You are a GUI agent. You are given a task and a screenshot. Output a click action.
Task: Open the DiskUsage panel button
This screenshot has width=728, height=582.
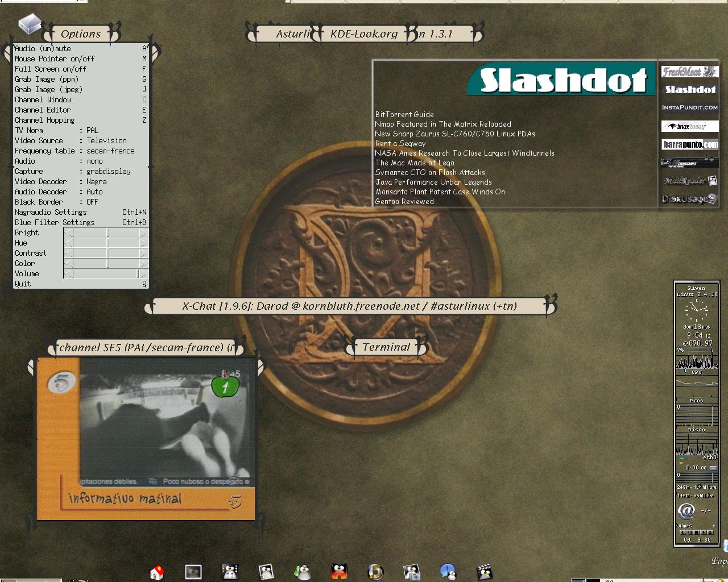689,199
